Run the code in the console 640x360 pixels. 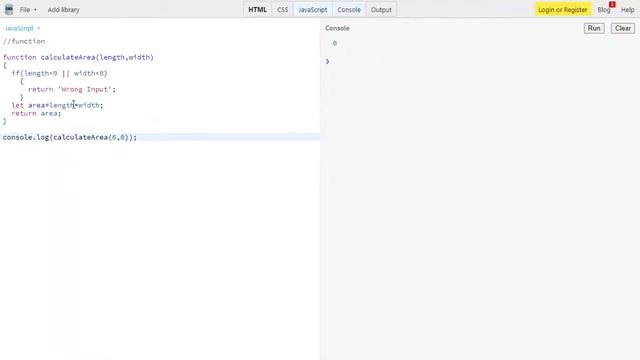(594, 28)
